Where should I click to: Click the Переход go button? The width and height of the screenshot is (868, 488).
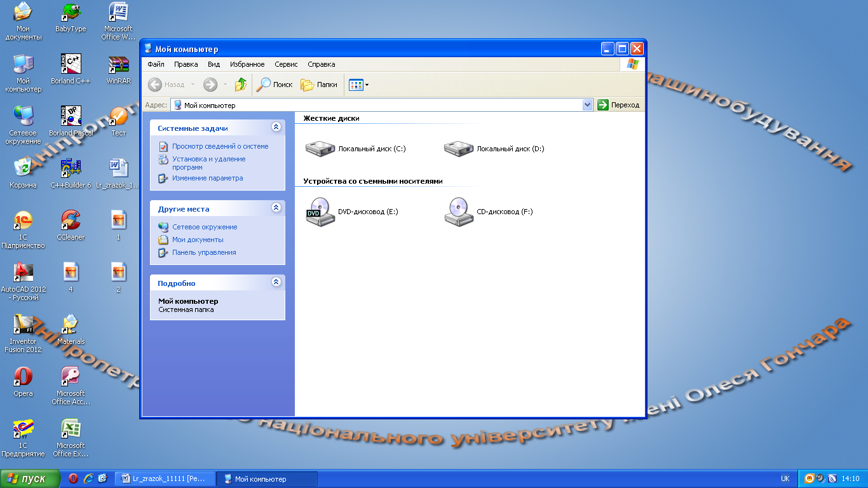tap(618, 105)
